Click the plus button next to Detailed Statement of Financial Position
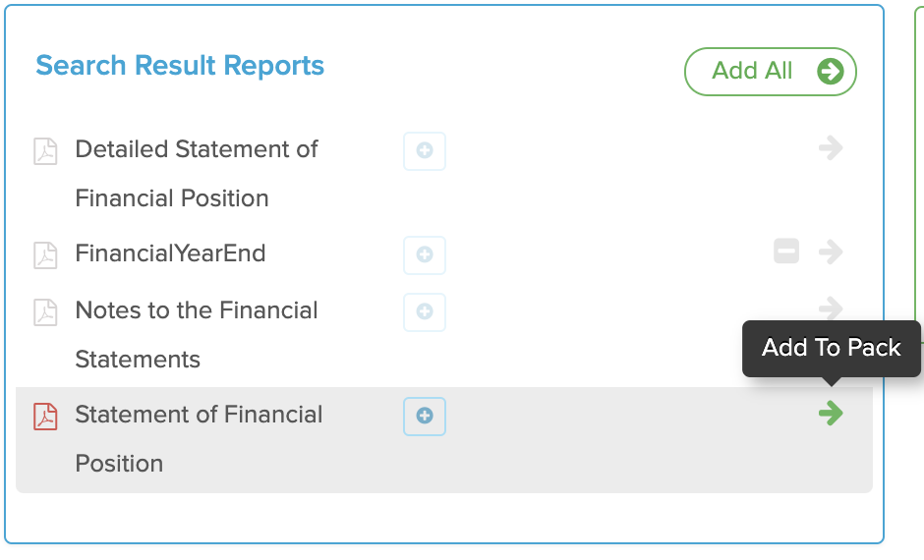The image size is (924, 560). [x=425, y=150]
